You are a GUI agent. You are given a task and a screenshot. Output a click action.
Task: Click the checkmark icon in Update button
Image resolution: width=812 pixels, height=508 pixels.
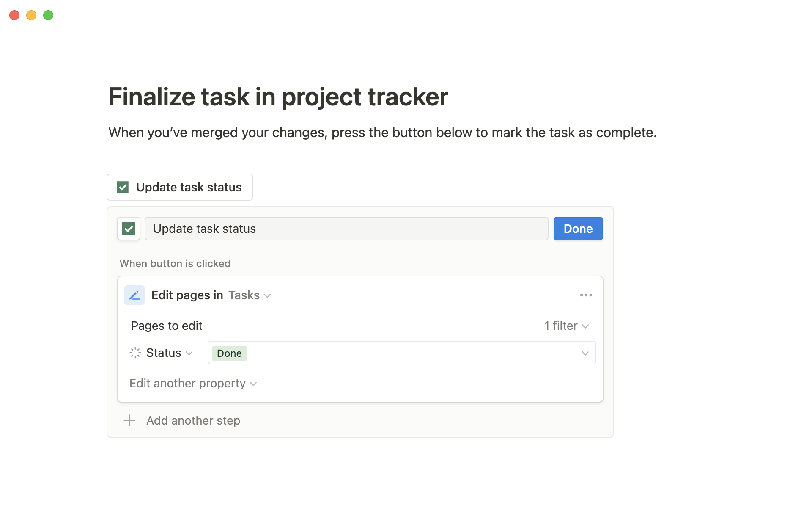click(x=122, y=187)
